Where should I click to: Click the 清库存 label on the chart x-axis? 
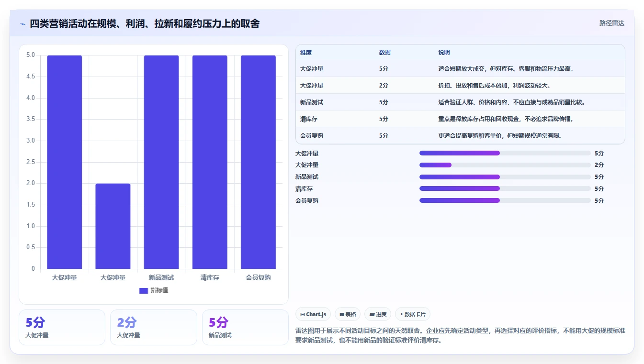point(210,277)
